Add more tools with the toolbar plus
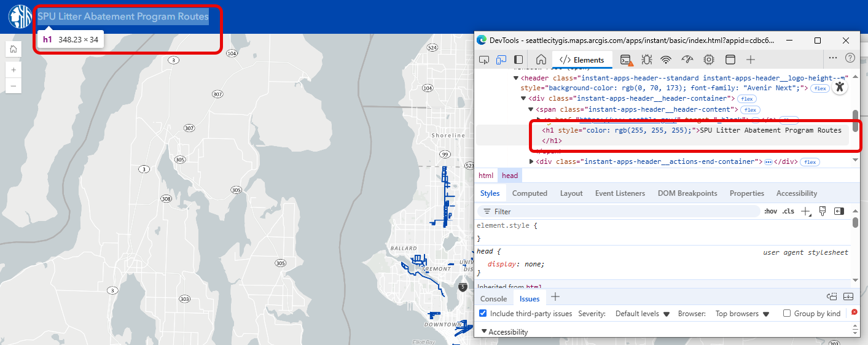The width and height of the screenshot is (868, 345). [750, 60]
